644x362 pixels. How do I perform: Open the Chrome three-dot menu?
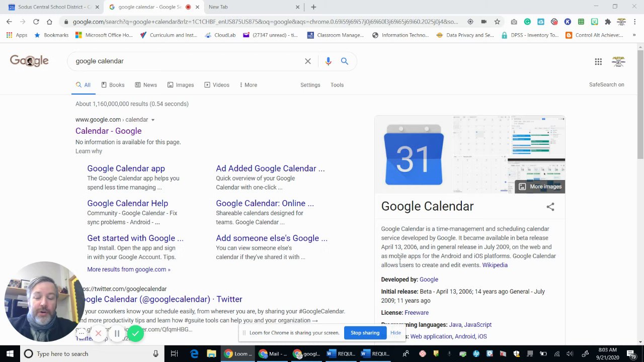pos(634,22)
